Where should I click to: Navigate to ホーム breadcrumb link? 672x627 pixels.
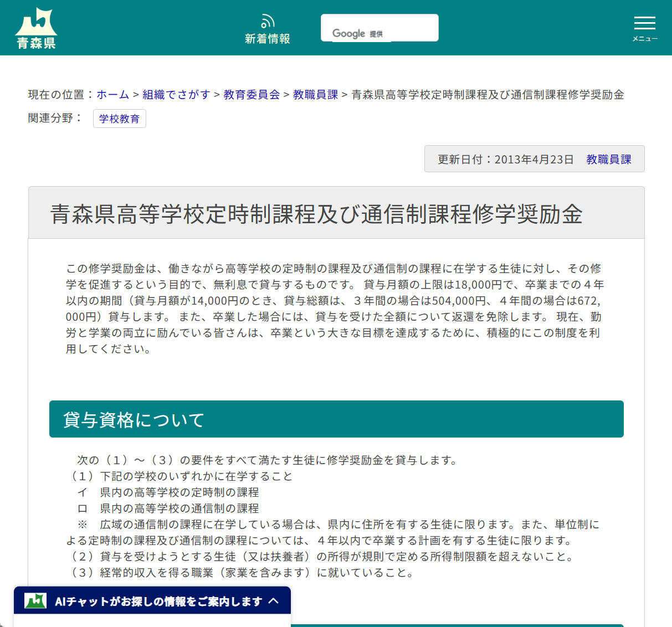[x=112, y=94]
